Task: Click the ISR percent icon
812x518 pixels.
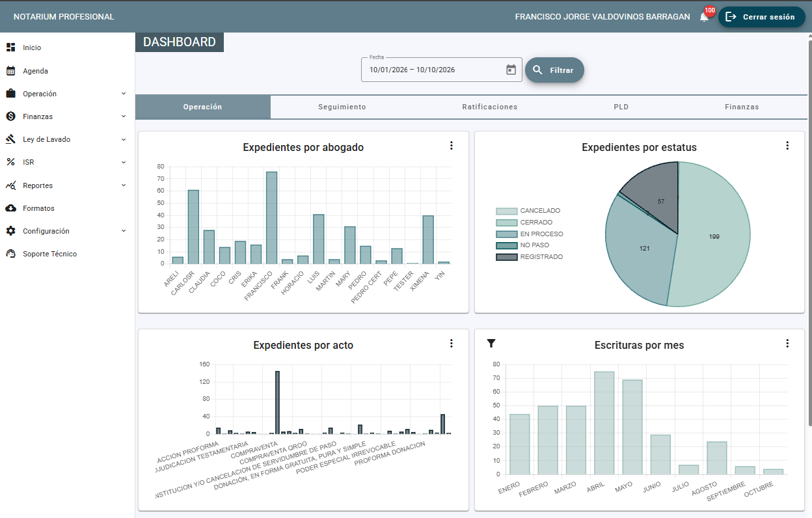Action: [10, 162]
